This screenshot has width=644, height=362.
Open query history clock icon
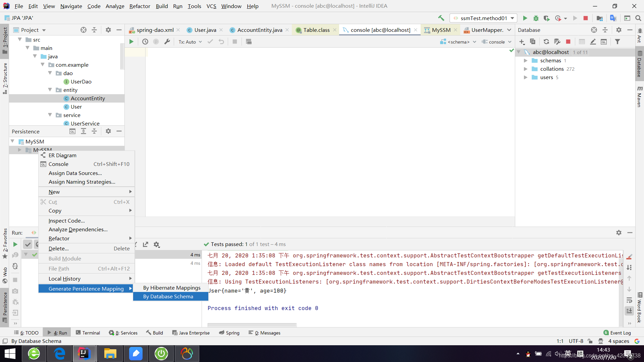[x=145, y=42]
